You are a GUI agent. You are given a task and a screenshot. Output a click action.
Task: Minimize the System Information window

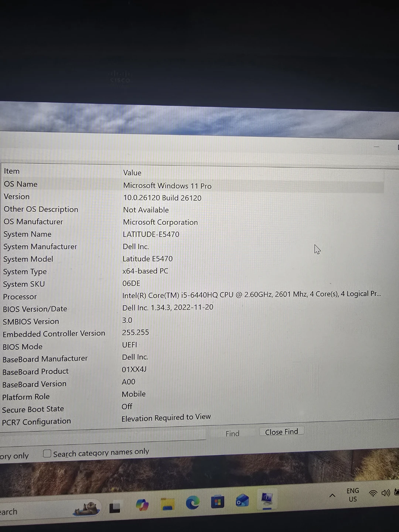click(376, 147)
